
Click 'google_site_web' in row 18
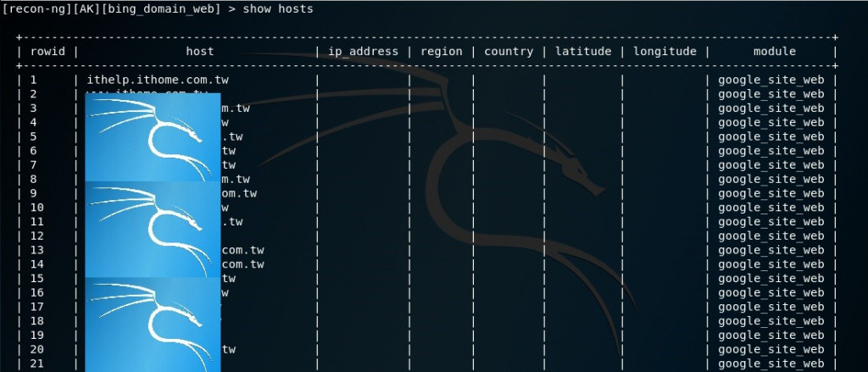tap(771, 321)
